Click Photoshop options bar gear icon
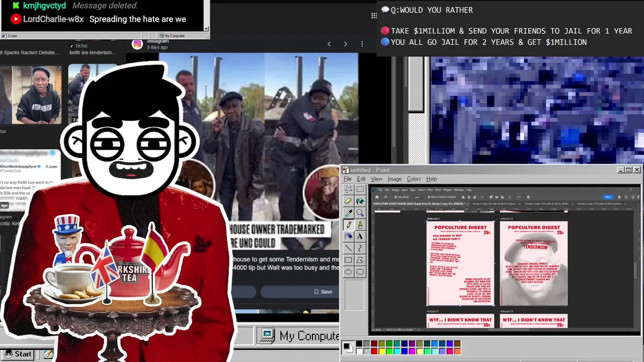Viewport: 644px width, 362px height. (528, 197)
